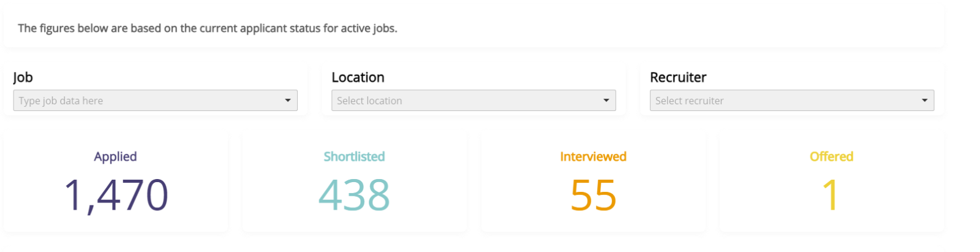
Task: Click the Location filter heading
Action: click(x=358, y=77)
